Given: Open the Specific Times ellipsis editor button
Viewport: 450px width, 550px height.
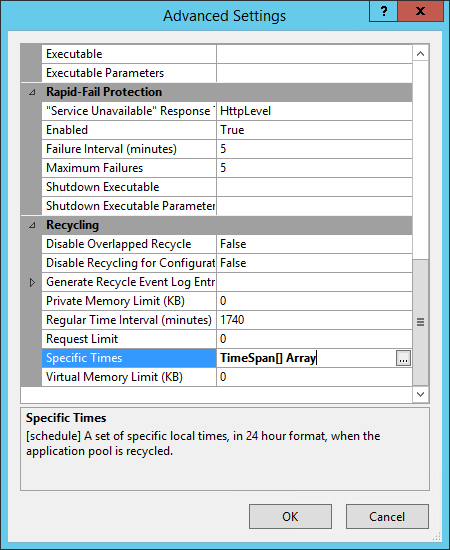Looking at the screenshot, I should point(403,358).
